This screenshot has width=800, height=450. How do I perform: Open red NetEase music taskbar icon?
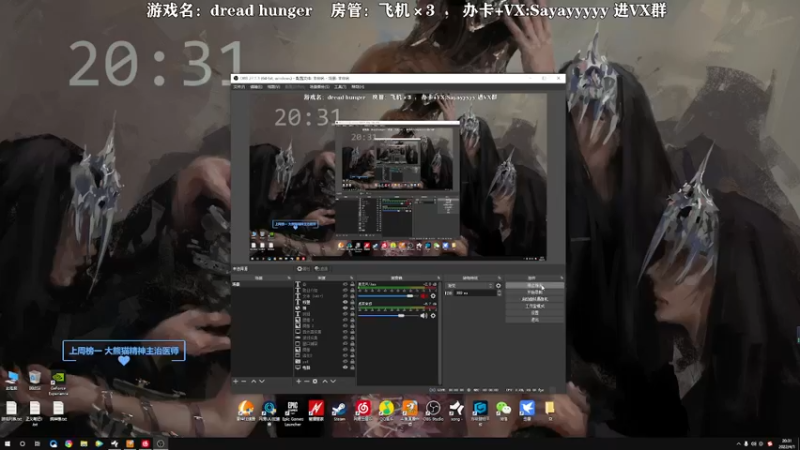pos(145,444)
